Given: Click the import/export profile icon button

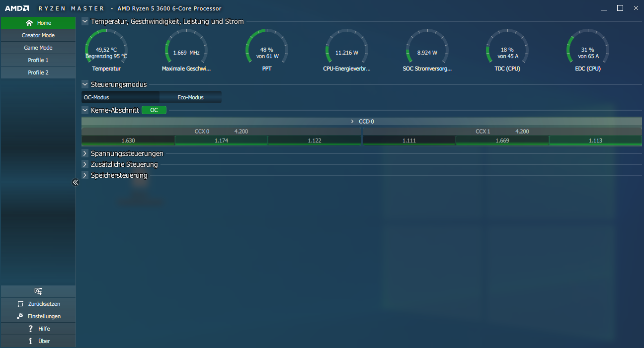Looking at the screenshot, I should point(38,291).
